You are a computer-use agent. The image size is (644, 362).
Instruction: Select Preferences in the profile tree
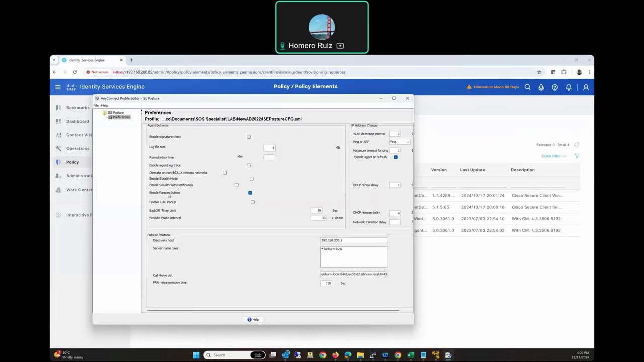click(x=121, y=117)
